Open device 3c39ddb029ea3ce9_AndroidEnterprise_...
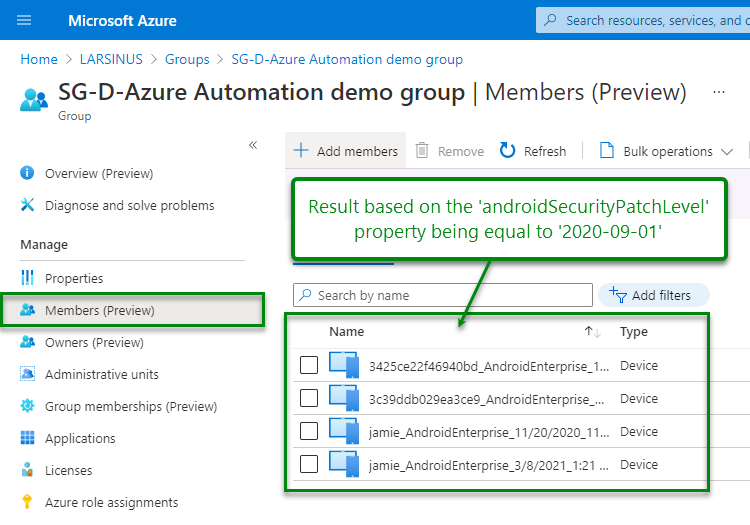This screenshot has height=525, width=750. pyautogui.click(x=486, y=399)
